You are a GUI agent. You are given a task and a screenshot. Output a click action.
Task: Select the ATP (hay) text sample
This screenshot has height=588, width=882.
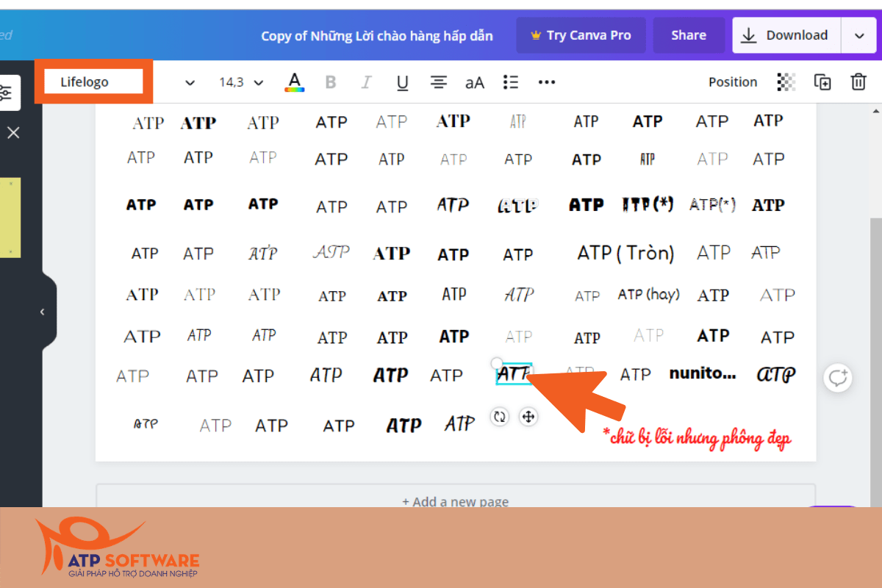tap(648, 295)
